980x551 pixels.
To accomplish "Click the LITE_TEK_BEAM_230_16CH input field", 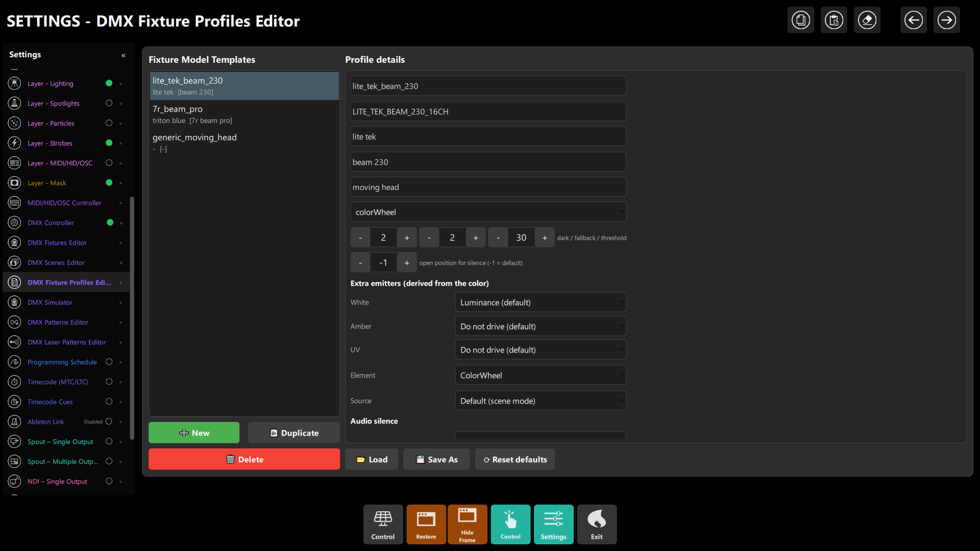I will coord(488,111).
